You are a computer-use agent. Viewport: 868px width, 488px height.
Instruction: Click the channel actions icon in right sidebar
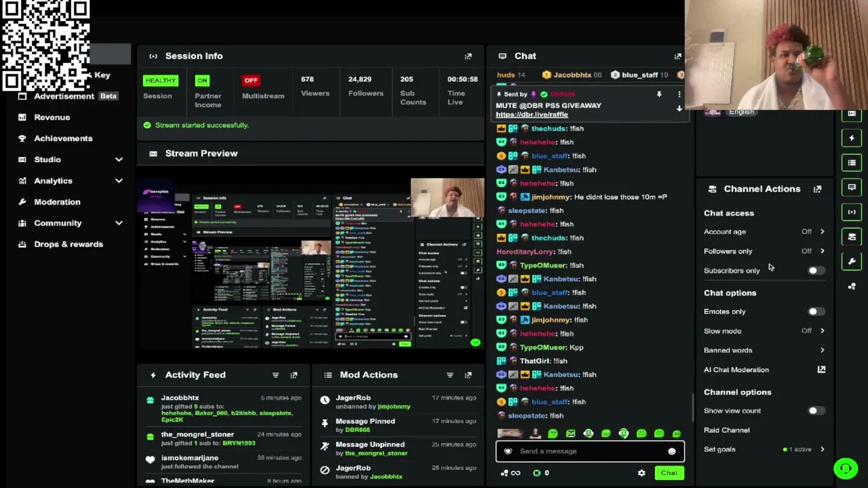852,237
